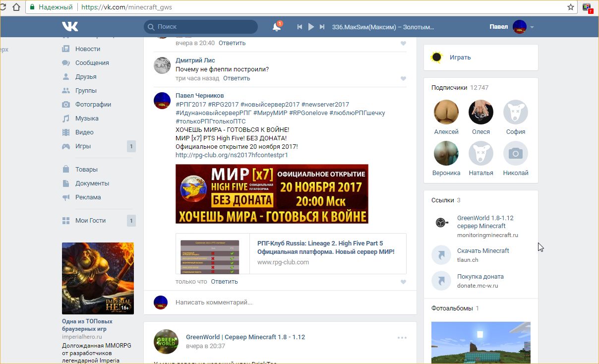Viewport: 599px width, 364px height.
Task: Click the Покупка доната arrow icon
Action: 441,281
